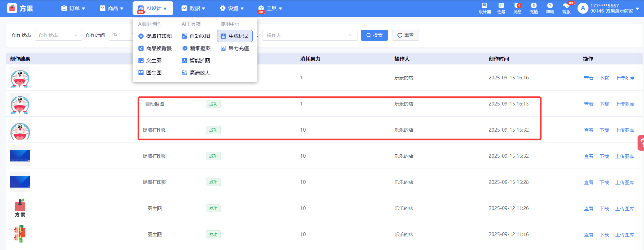This screenshot has width=644, height=250.
Task: Click the user avatar icon
Action: pyautogui.click(x=583, y=8)
